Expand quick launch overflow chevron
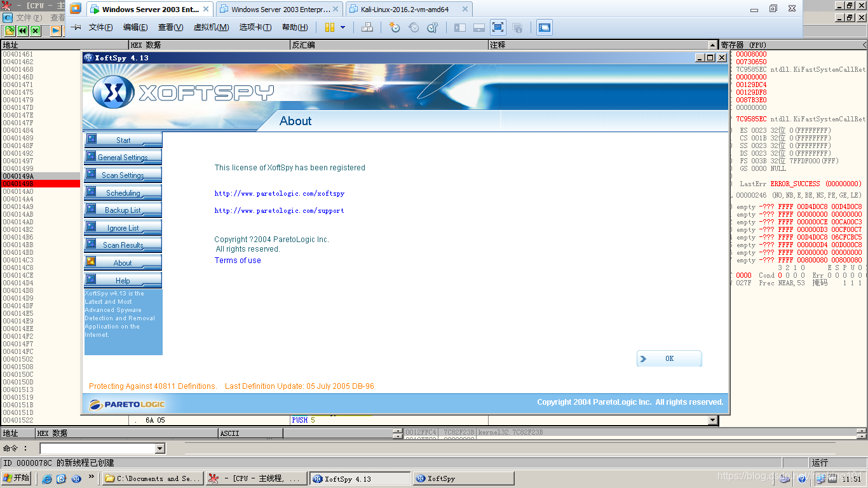This screenshot has height=488, width=868. (92, 476)
